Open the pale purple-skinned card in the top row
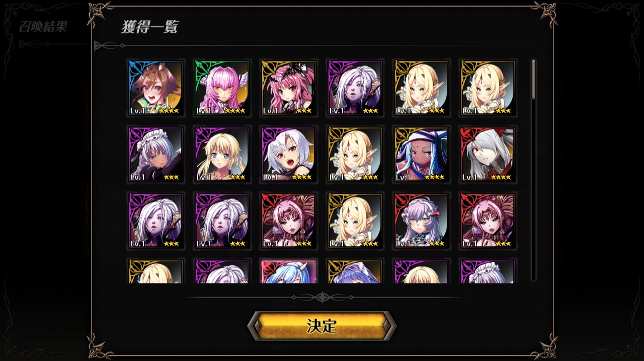This screenshot has width=644, height=361. (355, 88)
